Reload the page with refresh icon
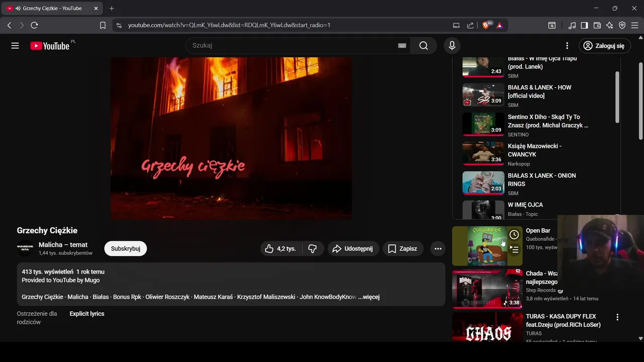Viewport: 644px width, 362px height. pyautogui.click(x=34, y=25)
